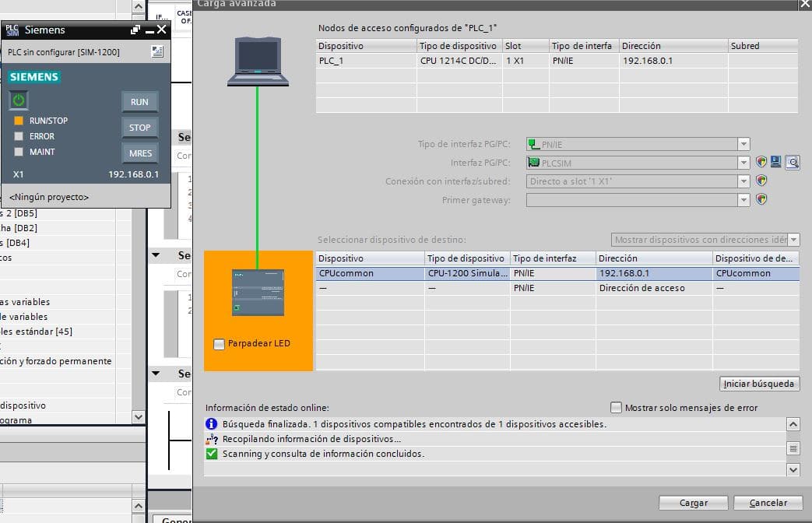Click the STOP button in PLCSIM

click(139, 128)
